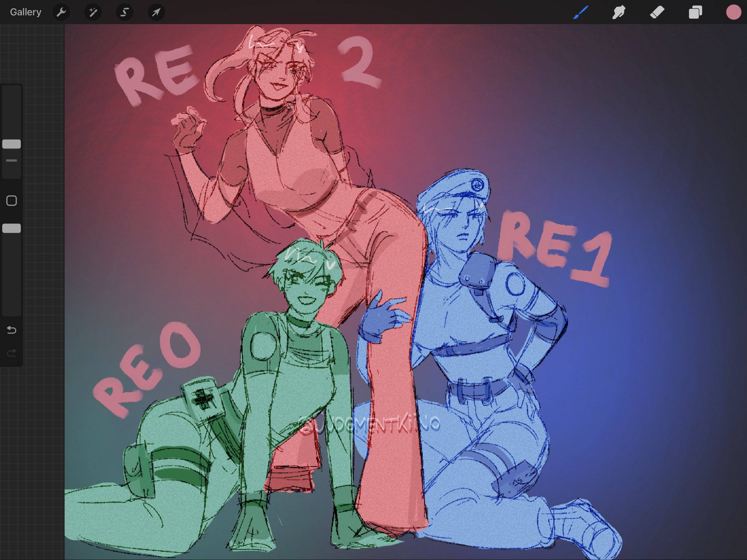Image resolution: width=747 pixels, height=560 pixels.
Task: Open the pink active color swatch
Action: [734, 12]
